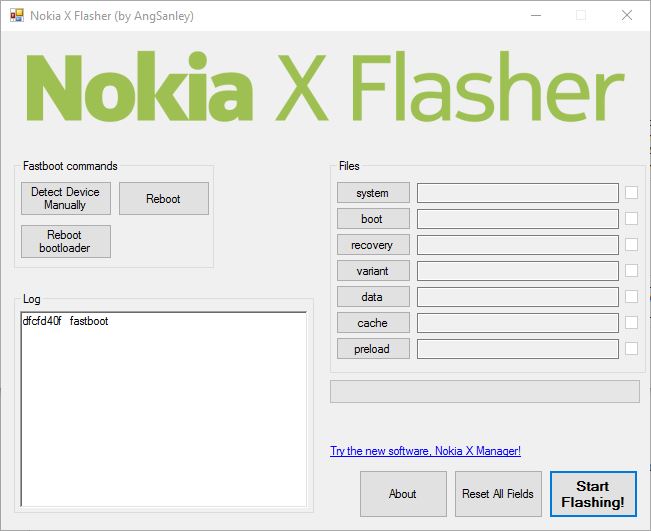This screenshot has height=531, width=651.
Task: Focus the cache file path field
Action: [x=518, y=323]
